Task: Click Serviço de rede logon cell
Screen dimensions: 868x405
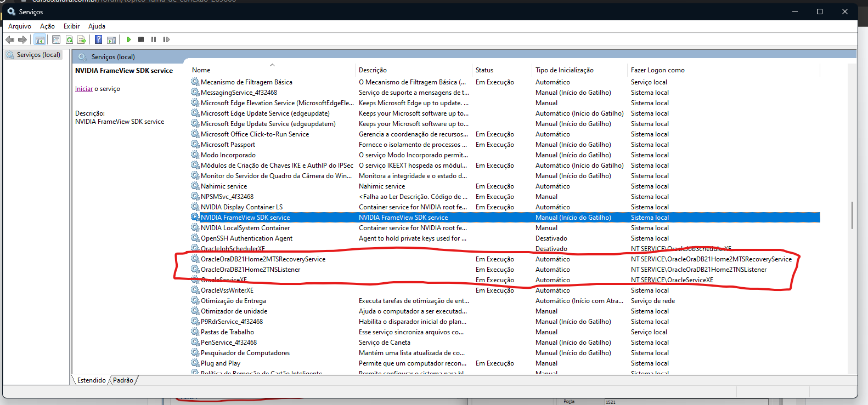Action: [653, 301]
